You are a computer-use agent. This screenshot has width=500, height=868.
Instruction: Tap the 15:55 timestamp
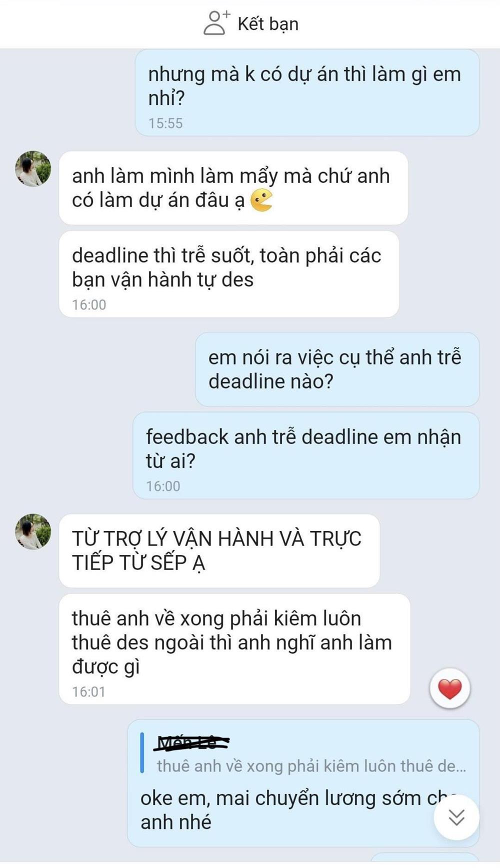pyautogui.click(x=165, y=123)
